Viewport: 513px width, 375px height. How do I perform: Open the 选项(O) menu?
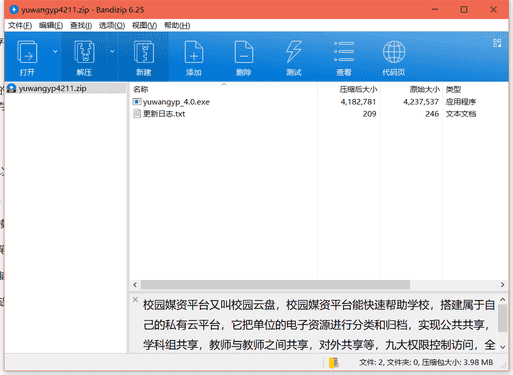112,26
